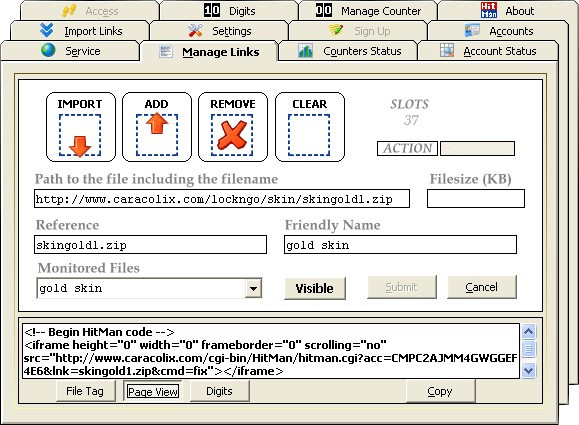Image resolution: width=579 pixels, height=425 pixels.
Task: Open the About tab
Action: 507,11
